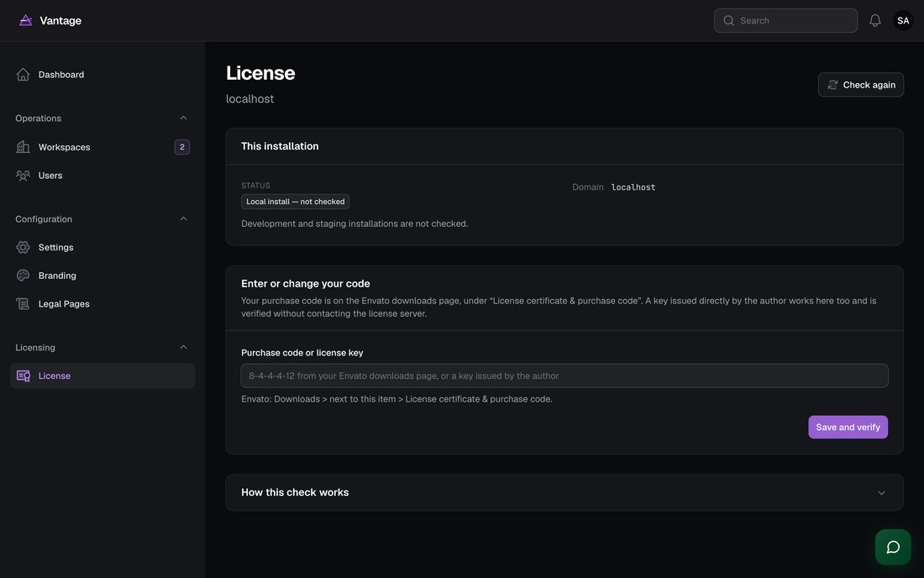Select License in the sidebar
Viewport: 924px width, 578px height.
click(102, 376)
